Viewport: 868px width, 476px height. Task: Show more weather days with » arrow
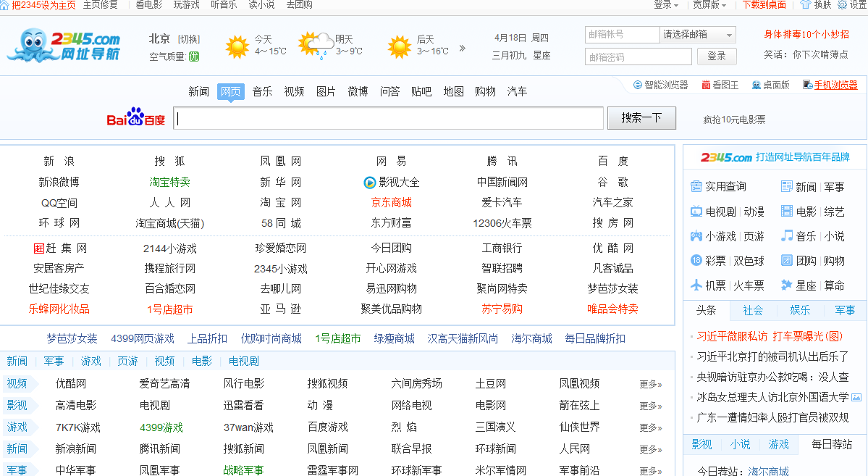(462, 49)
